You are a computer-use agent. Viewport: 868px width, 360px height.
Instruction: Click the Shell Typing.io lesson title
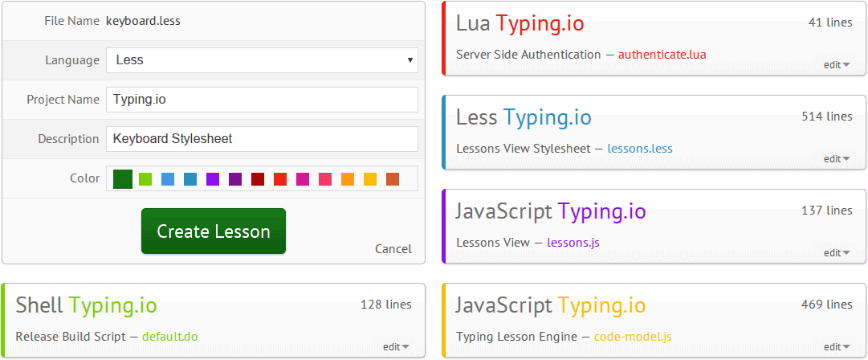click(x=87, y=305)
